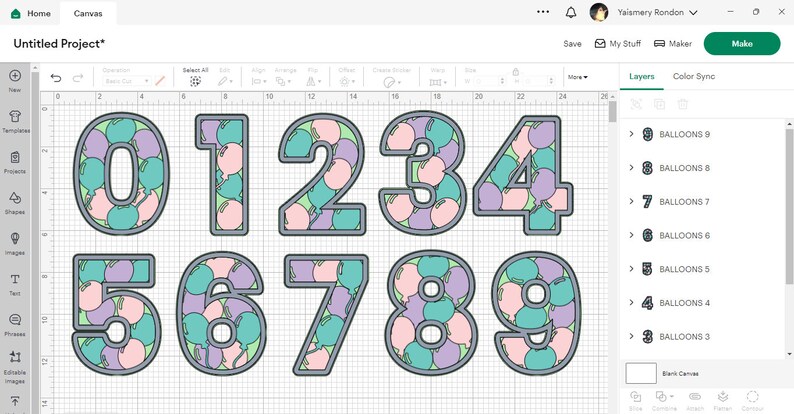Image resolution: width=794 pixels, height=414 pixels.
Task: Click the Blank Canvas thumbnail
Action: point(641,374)
